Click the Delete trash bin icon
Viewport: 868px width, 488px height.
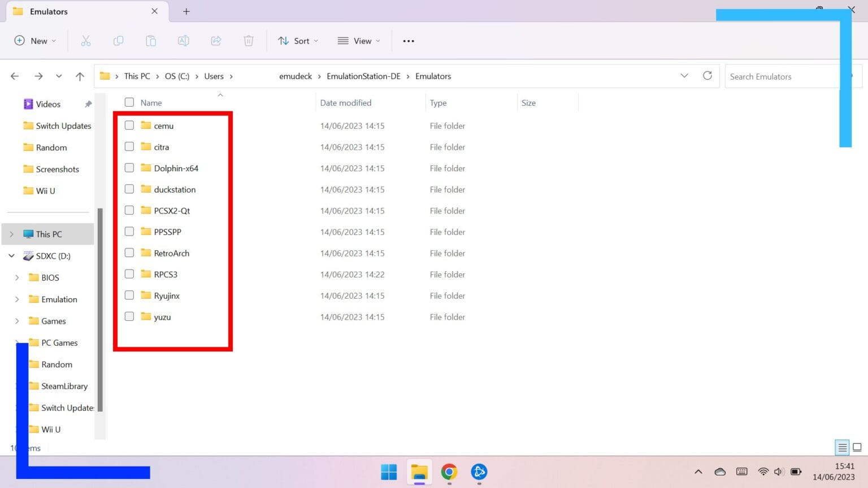(x=248, y=41)
